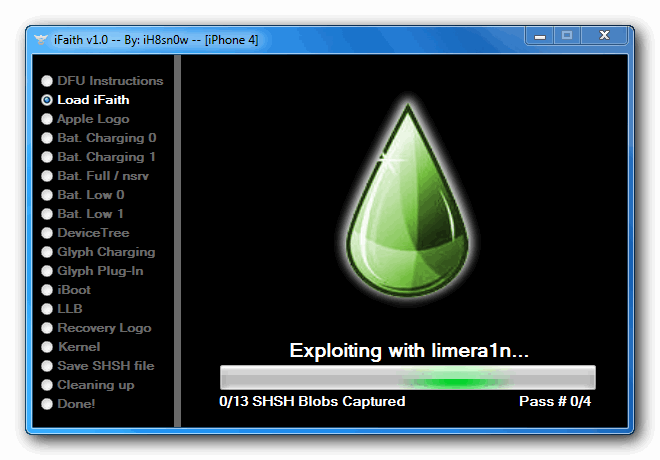Select the Done! radio button
This screenshot has width=660, height=460.
coord(47,404)
